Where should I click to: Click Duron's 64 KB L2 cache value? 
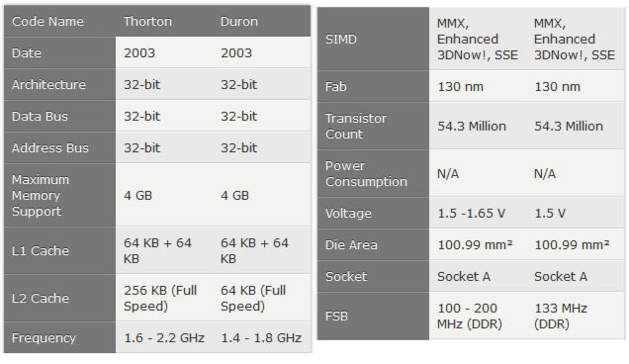[253, 298]
